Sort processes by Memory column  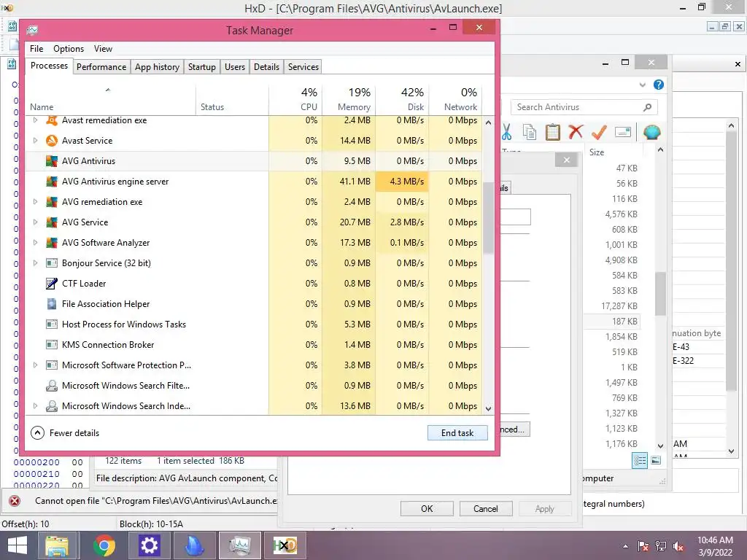coord(349,100)
